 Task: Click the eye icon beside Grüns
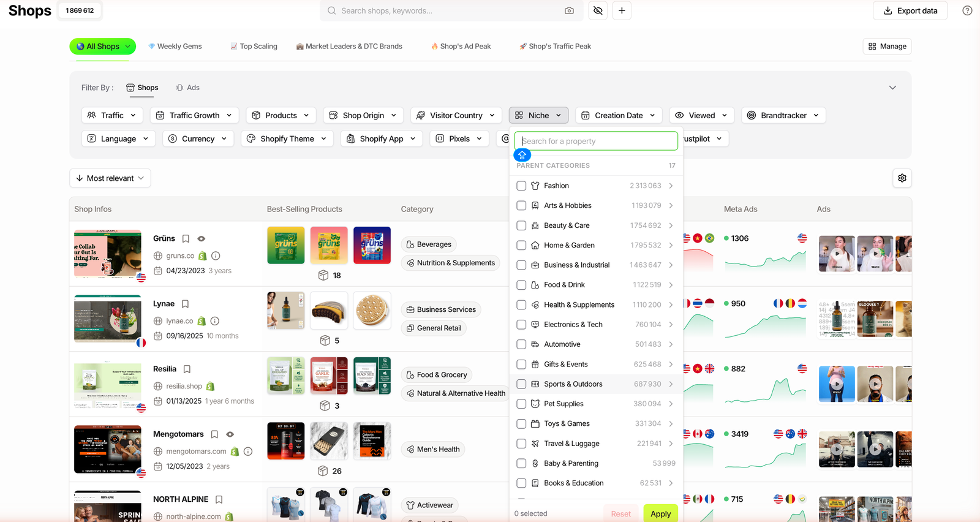coord(202,239)
